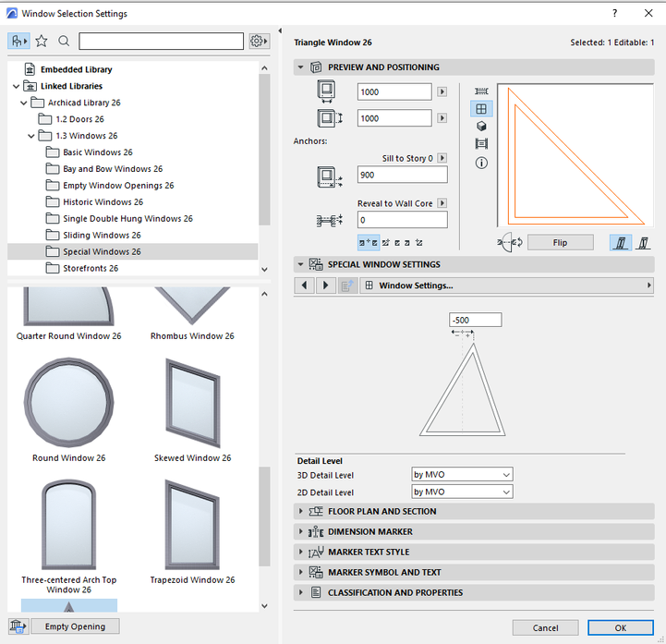Open 1.2 Doors 26 folder
Screen dimensions: 666x644
79,119
